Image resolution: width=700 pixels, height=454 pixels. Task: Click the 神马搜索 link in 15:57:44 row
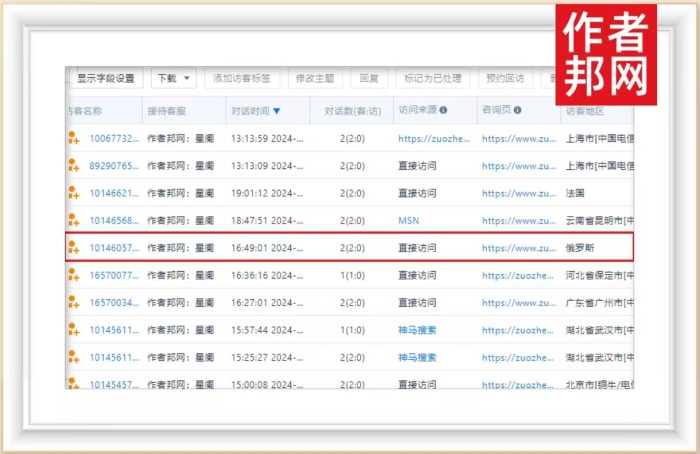click(417, 329)
